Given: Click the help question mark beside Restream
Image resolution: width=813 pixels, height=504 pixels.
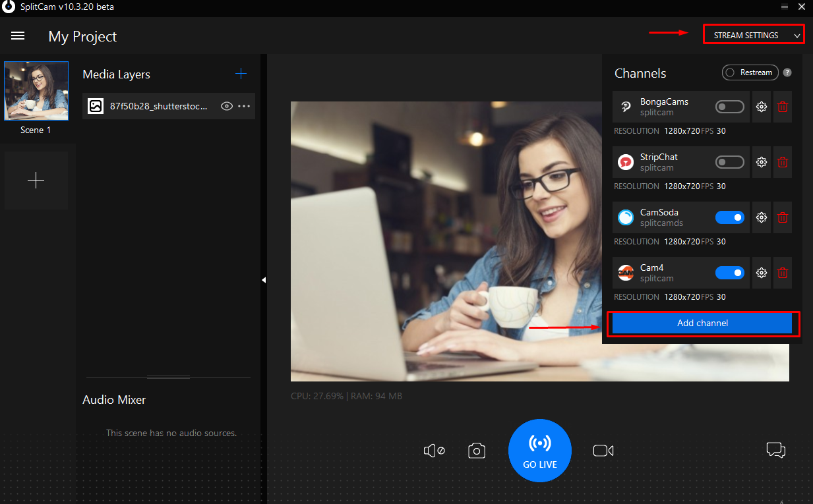Looking at the screenshot, I should tap(787, 73).
